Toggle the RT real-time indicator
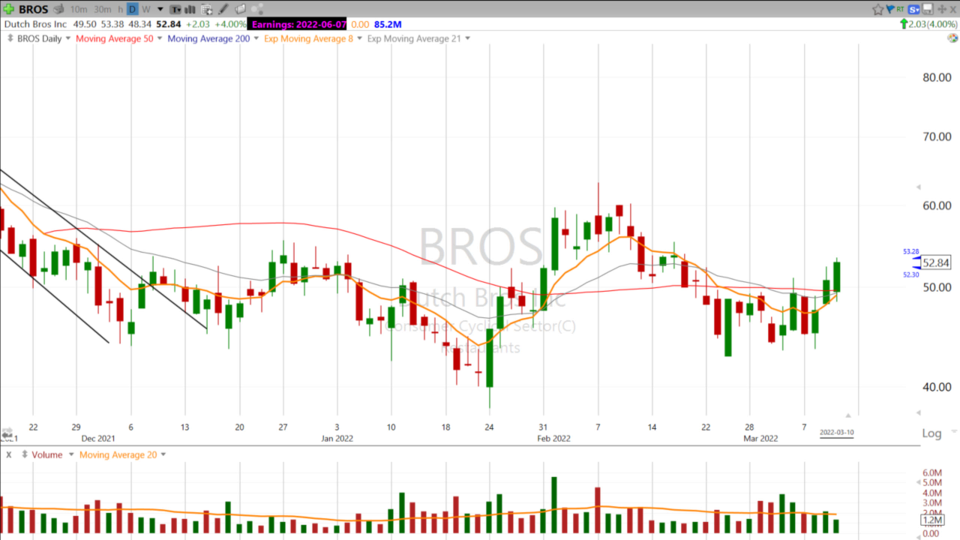 pyautogui.click(x=900, y=9)
